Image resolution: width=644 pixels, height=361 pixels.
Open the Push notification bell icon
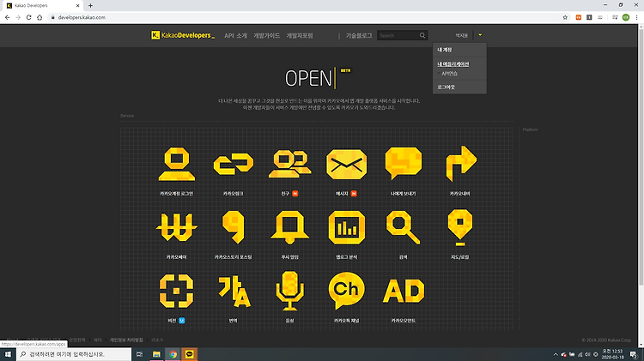[289, 227]
